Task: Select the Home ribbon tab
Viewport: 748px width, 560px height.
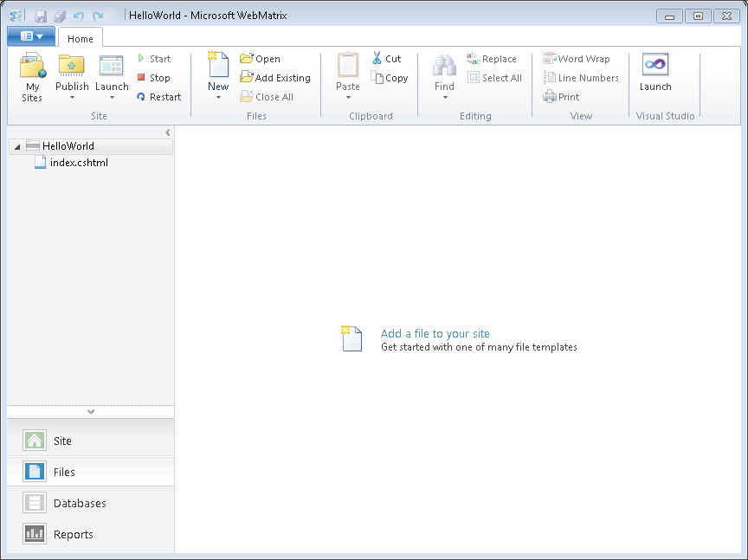Action: click(x=81, y=39)
